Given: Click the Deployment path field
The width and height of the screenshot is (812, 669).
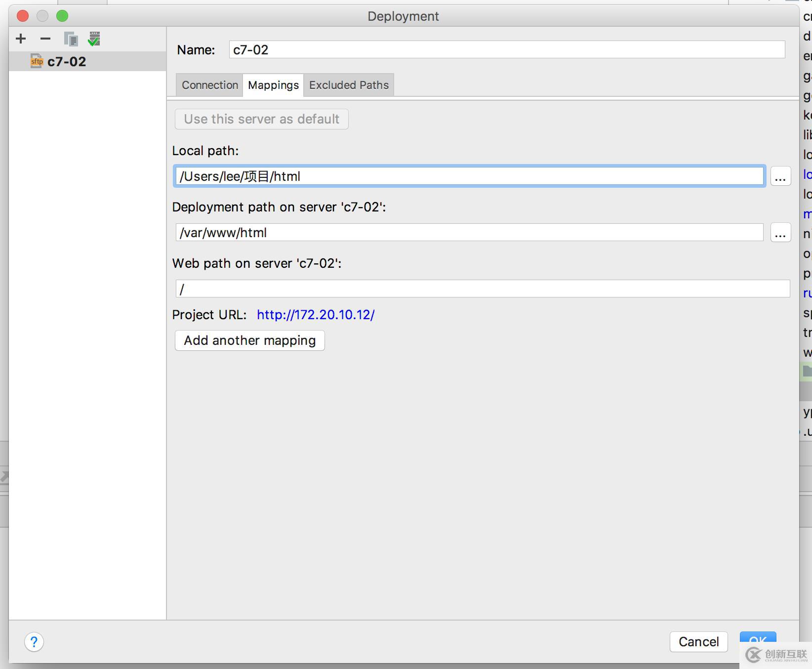Looking at the screenshot, I should (x=469, y=233).
